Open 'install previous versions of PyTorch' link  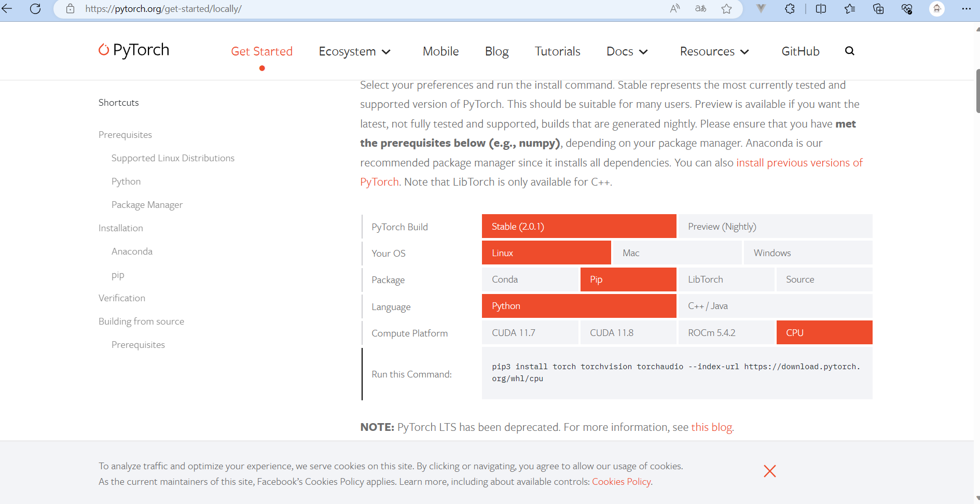(x=799, y=163)
